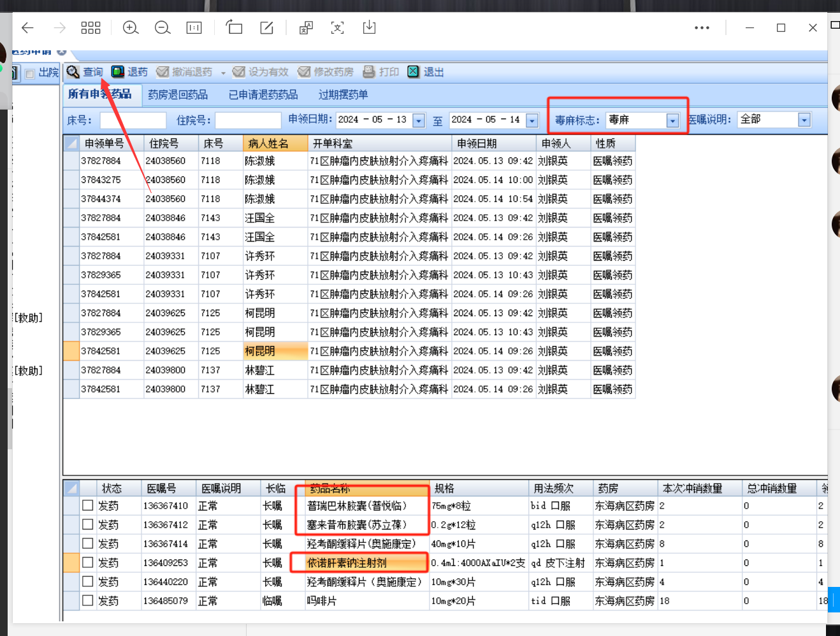Zoom in with the magnifier plus icon

click(x=131, y=28)
